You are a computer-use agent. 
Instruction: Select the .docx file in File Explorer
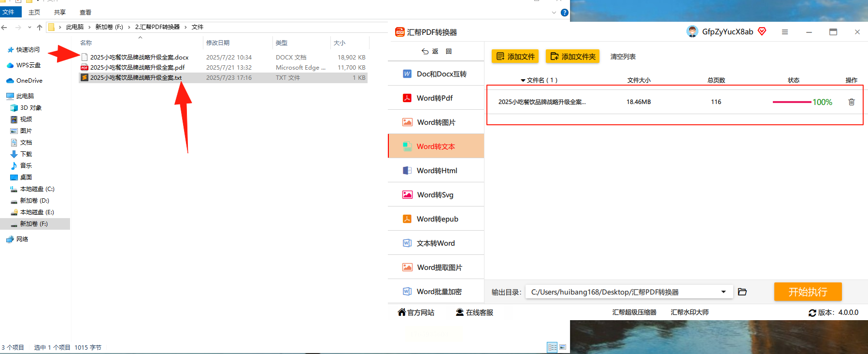(x=139, y=57)
